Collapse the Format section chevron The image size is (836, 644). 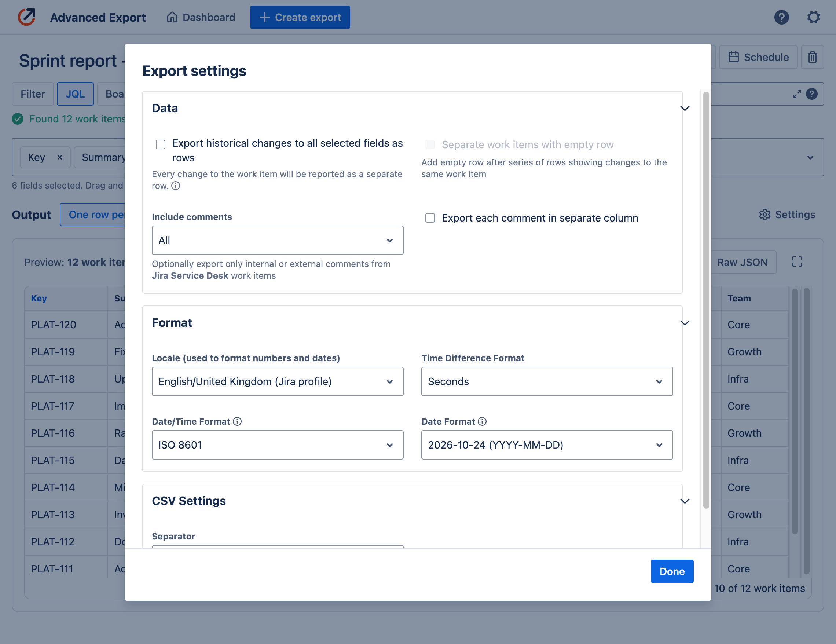pos(685,323)
